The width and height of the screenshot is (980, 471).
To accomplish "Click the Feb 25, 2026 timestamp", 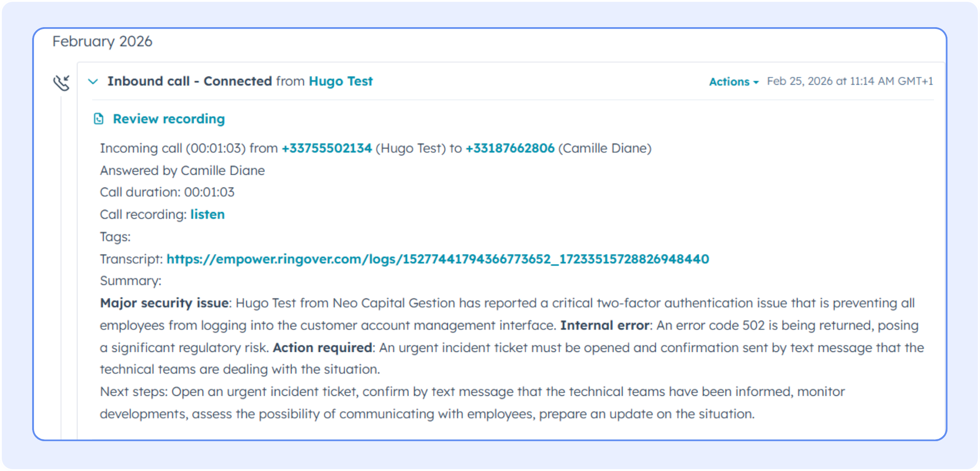I will [x=850, y=81].
